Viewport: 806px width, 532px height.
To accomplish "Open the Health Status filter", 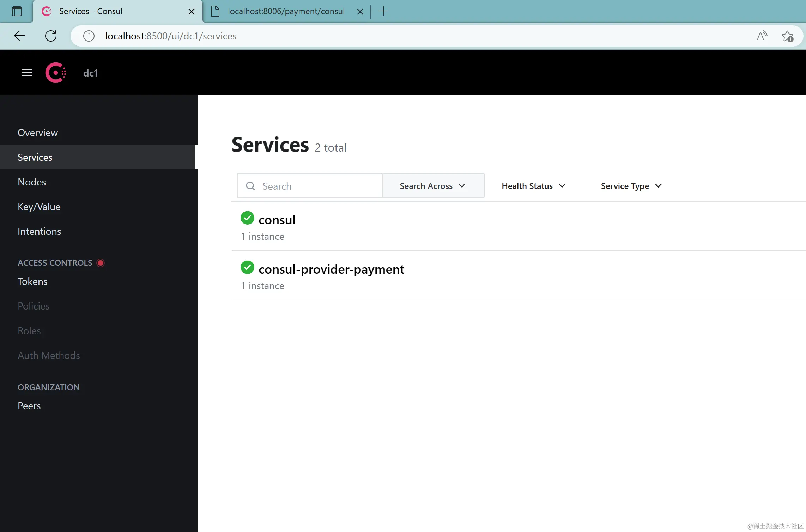I will [533, 186].
